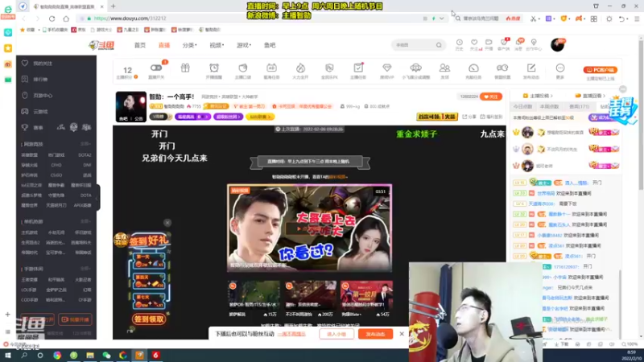Click the page vertical scrollbar
Viewport: 644px width, 362px height.
[x=641, y=115]
